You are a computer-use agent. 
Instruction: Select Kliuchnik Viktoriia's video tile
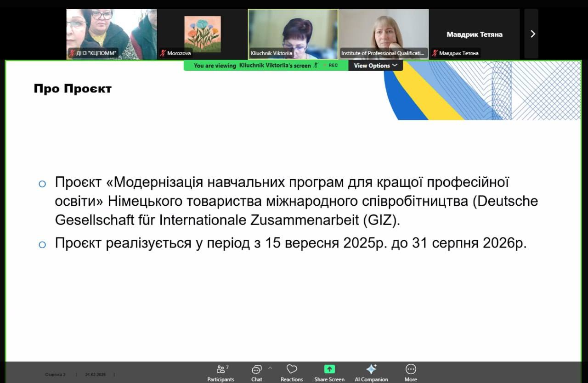293,32
